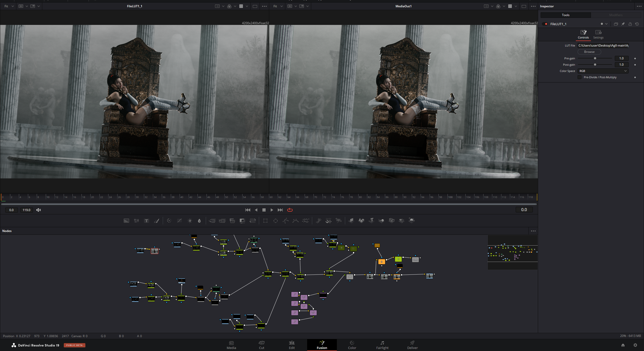
Task: Open the Color Space RGB dropdown
Action: (603, 71)
